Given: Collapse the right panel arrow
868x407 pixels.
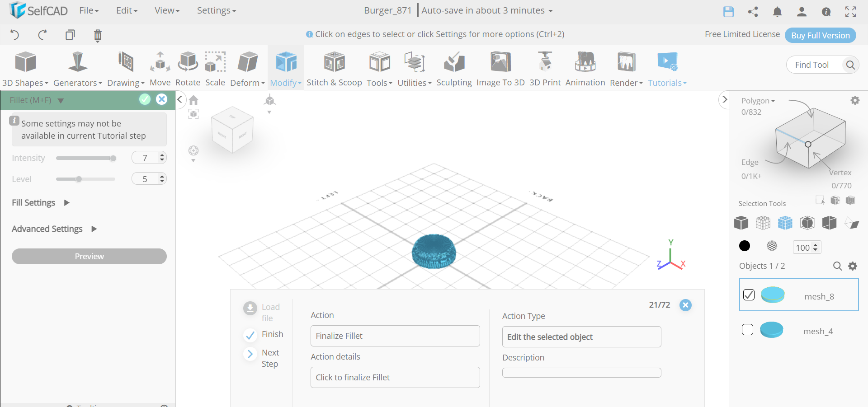Looking at the screenshot, I should click(725, 99).
